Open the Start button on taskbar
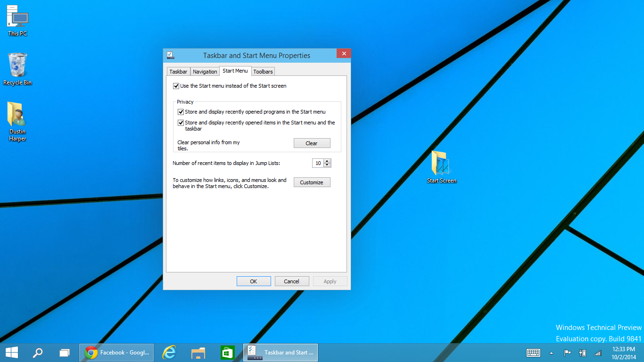 pyautogui.click(x=12, y=352)
